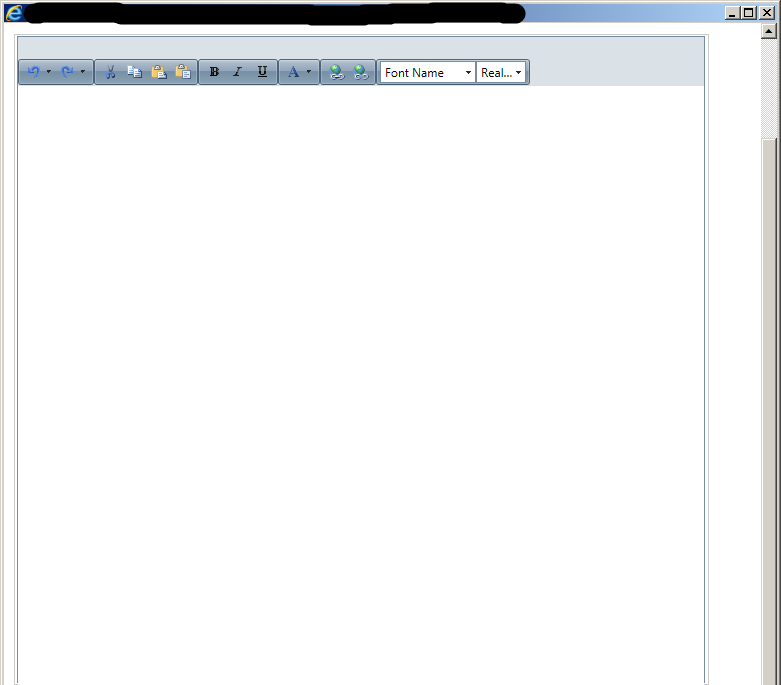This screenshot has height=685, width=781.
Task: Open the Font Name dropdown
Action: click(427, 73)
